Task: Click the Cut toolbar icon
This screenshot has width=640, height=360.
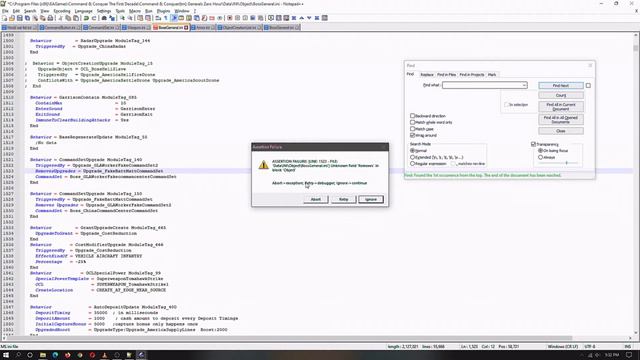Action: point(60,18)
